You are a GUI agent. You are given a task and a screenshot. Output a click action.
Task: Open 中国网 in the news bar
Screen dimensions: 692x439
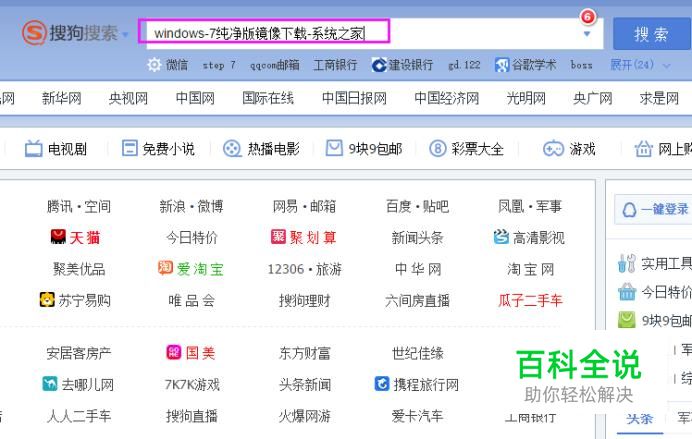point(195,98)
